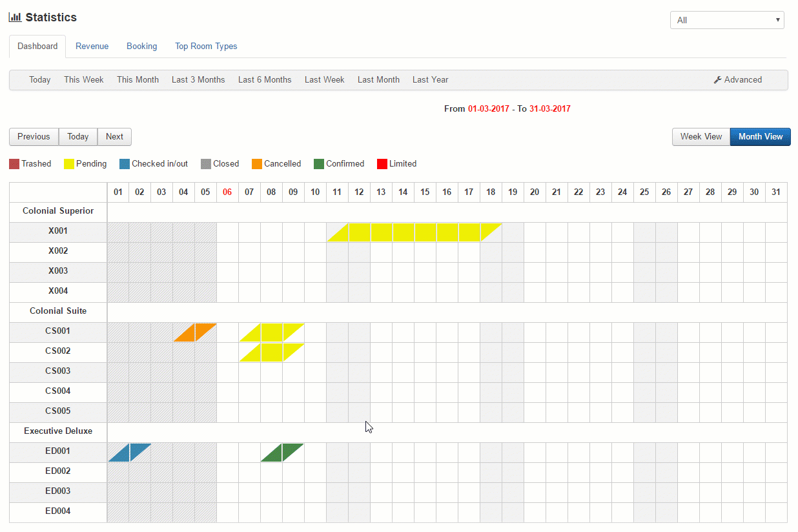The image size is (798, 532).
Task: Open the All filter dropdown
Action: point(727,20)
